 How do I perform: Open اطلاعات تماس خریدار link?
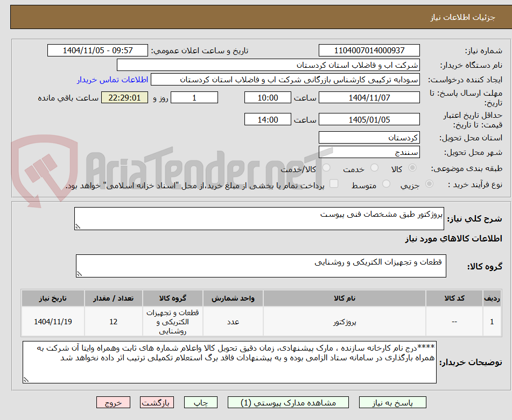113,80
